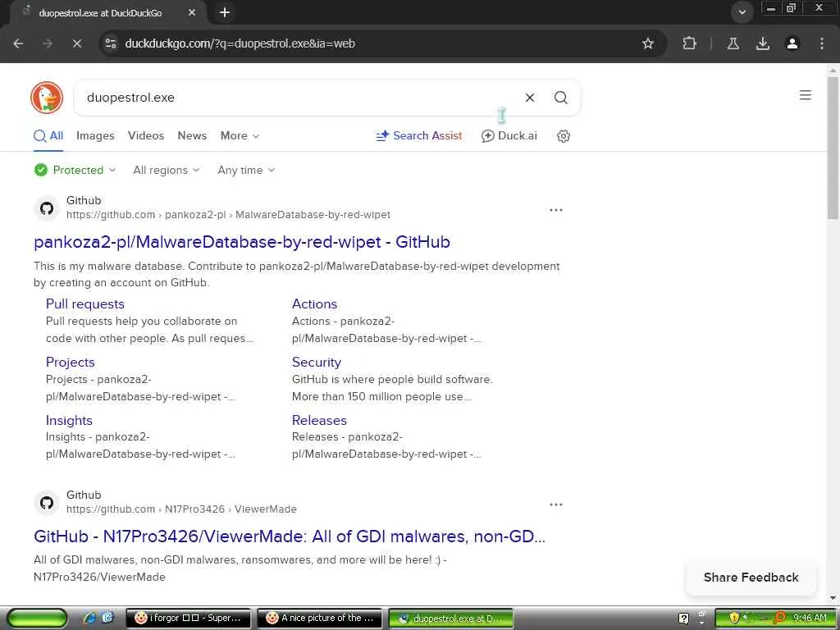The width and height of the screenshot is (840, 630).
Task: Open the N17Pro3426/ViewerMade GitHub result
Action: click(x=290, y=536)
